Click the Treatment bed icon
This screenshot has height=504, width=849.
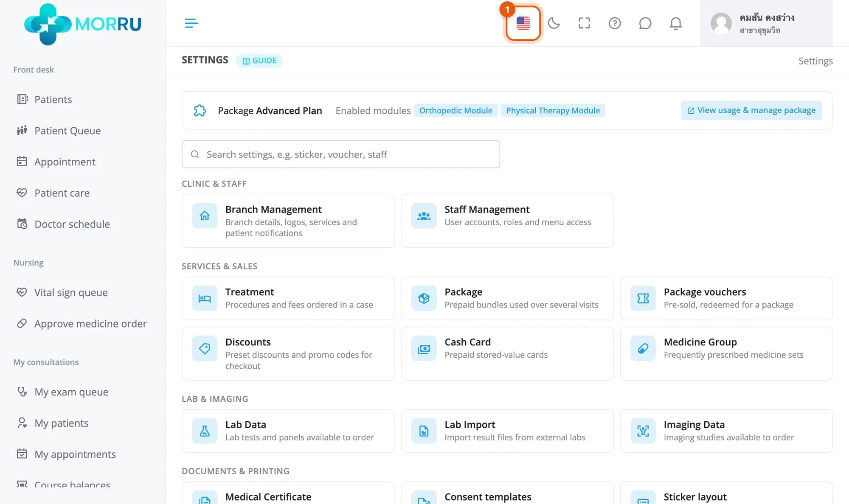pyautogui.click(x=205, y=298)
